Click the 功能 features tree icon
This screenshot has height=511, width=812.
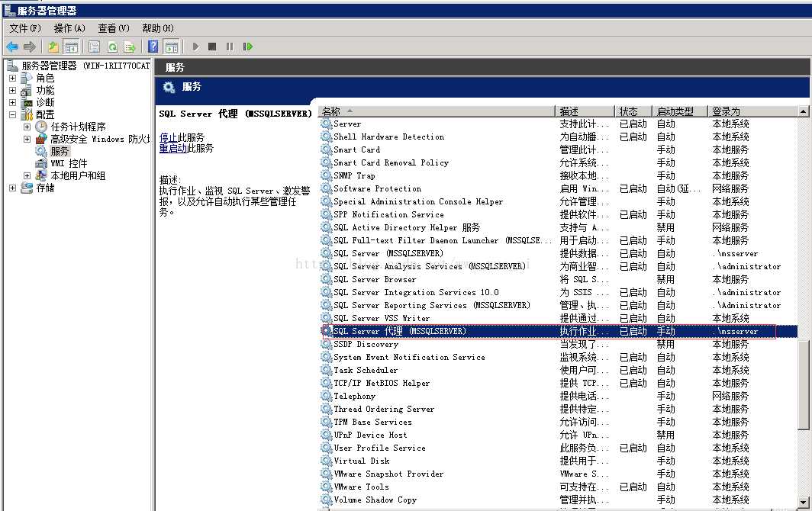(27, 91)
